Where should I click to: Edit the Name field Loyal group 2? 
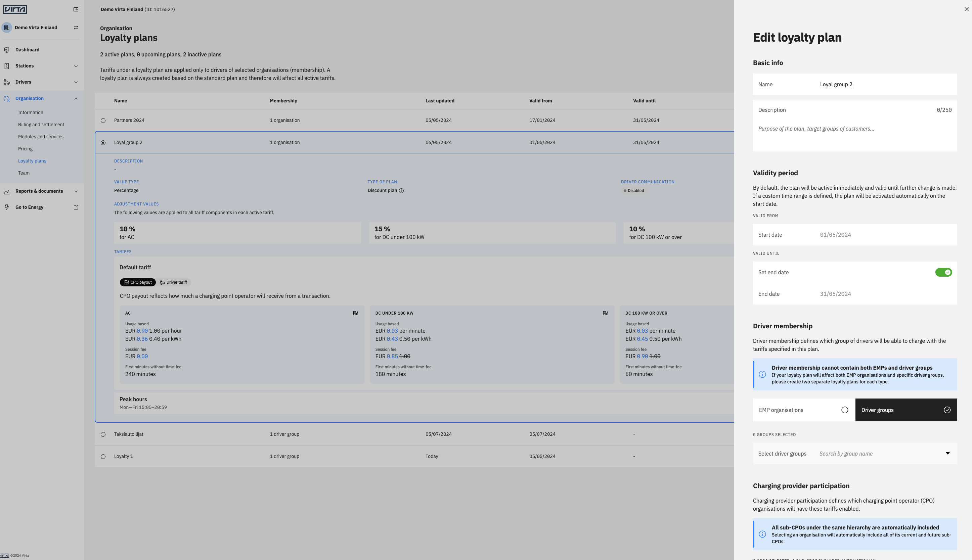click(855, 84)
